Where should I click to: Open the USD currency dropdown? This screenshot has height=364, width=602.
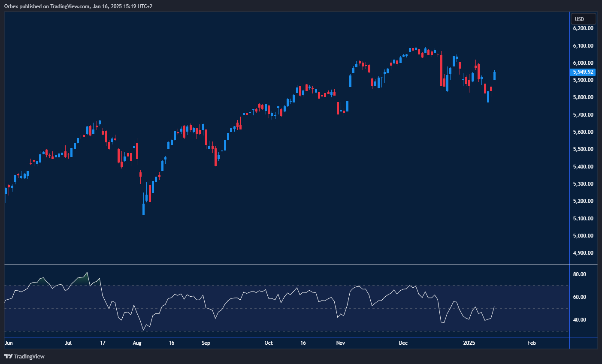583,19
